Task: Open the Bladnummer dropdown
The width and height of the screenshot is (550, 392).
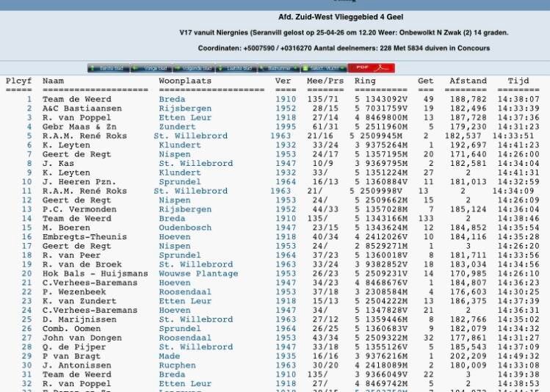Action: tap(279, 68)
